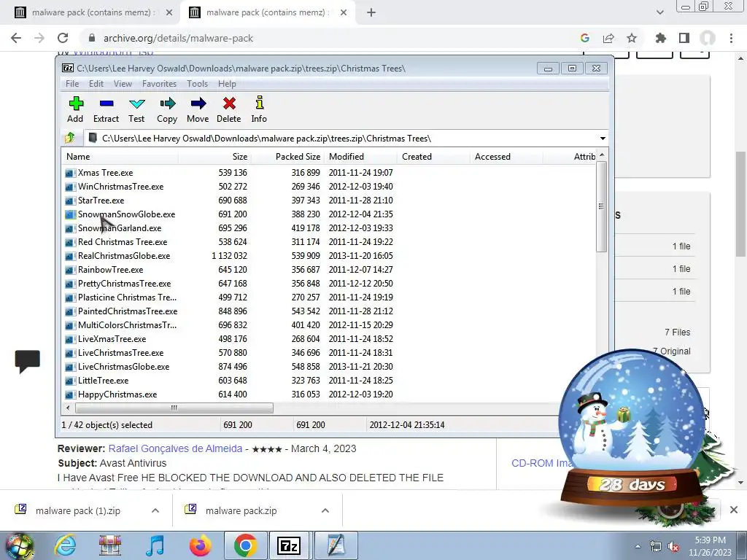The width and height of the screenshot is (747, 560).
Task: Sort files by Name column
Action: pyautogui.click(x=120, y=157)
